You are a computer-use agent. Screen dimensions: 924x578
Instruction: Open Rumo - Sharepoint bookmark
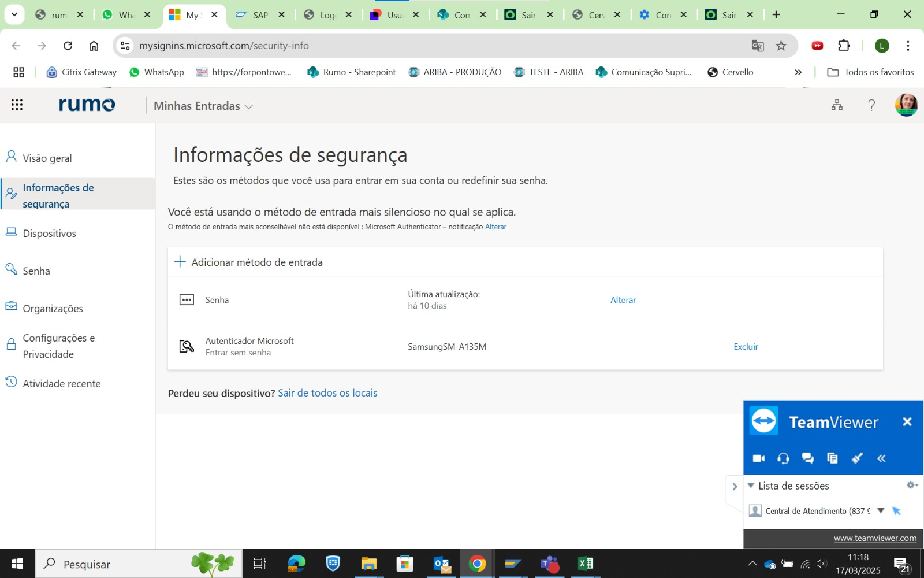(352, 72)
